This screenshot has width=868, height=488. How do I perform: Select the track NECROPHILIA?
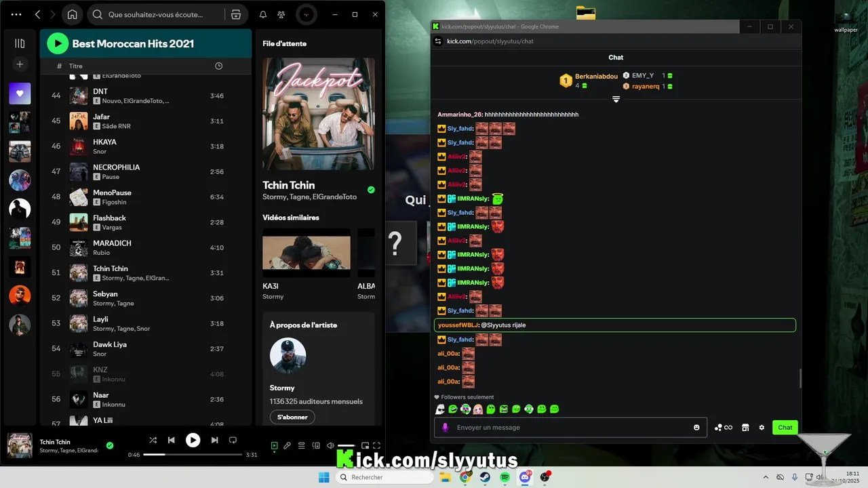(x=146, y=171)
